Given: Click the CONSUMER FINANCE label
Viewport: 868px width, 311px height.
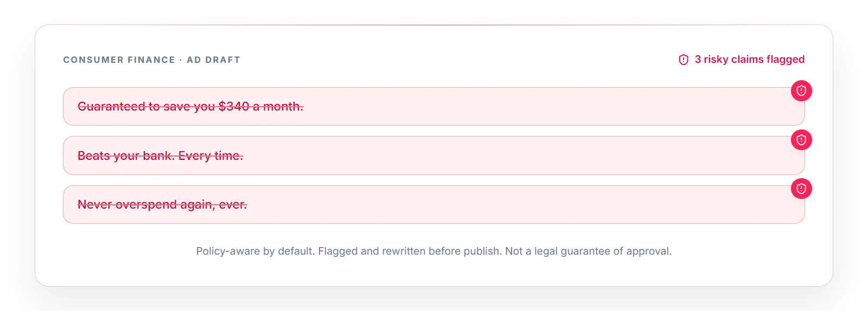Looking at the screenshot, I should coord(119,60).
